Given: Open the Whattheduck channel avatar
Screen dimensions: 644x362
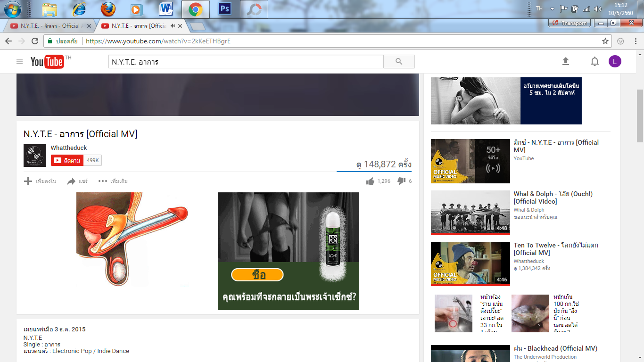Looking at the screenshot, I should [35, 156].
